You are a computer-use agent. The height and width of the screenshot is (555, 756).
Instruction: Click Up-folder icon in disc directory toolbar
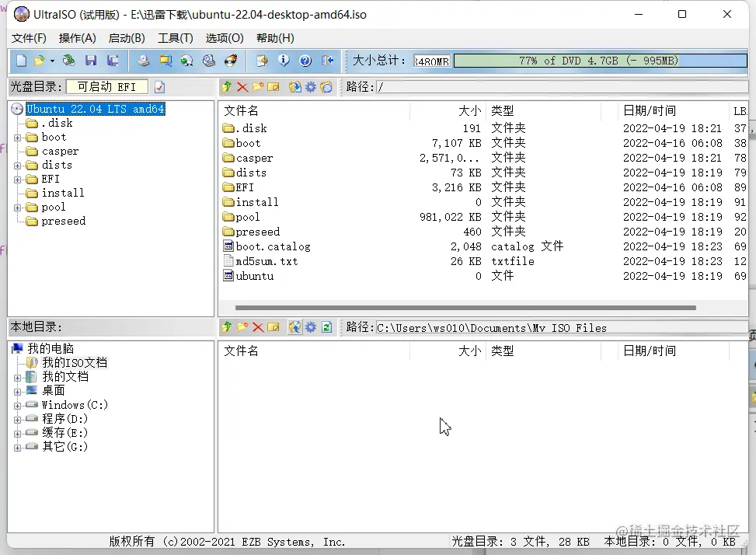pos(227,87)
